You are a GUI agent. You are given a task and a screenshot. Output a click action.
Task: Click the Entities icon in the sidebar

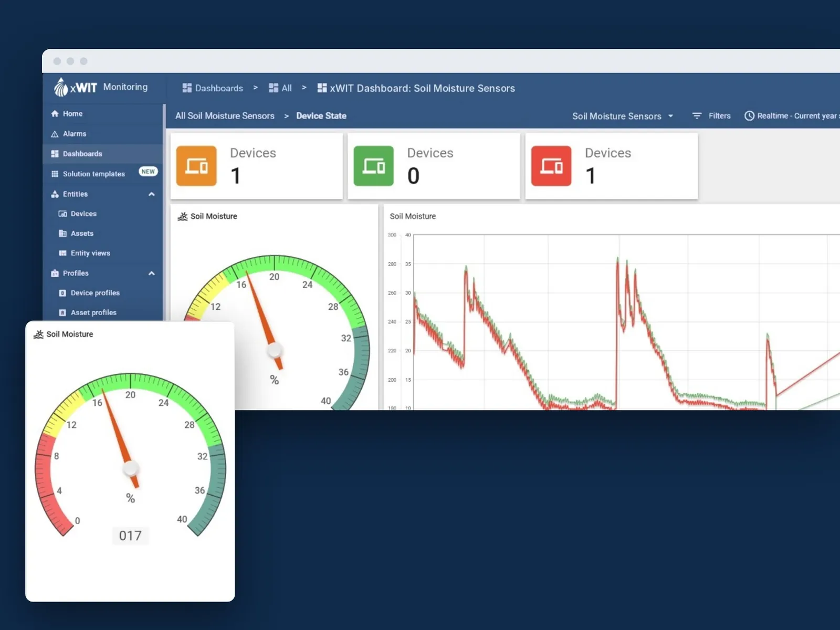[55, 194]
